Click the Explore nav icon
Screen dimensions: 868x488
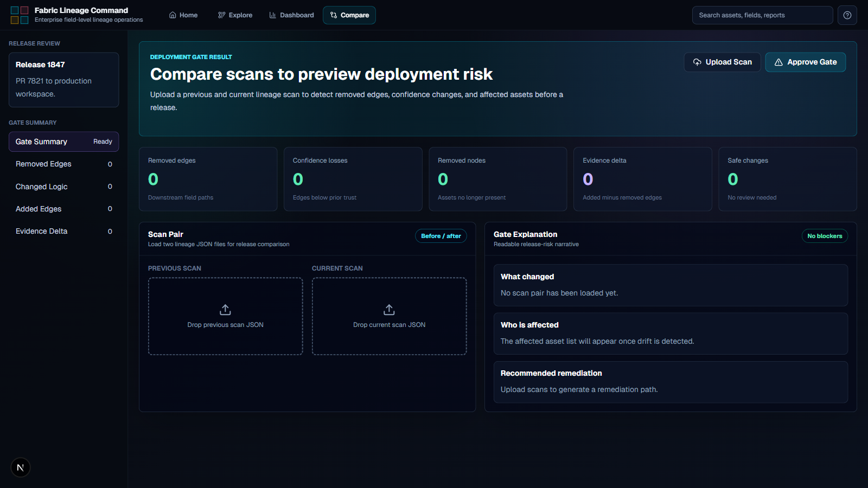[x=221, y=15]
